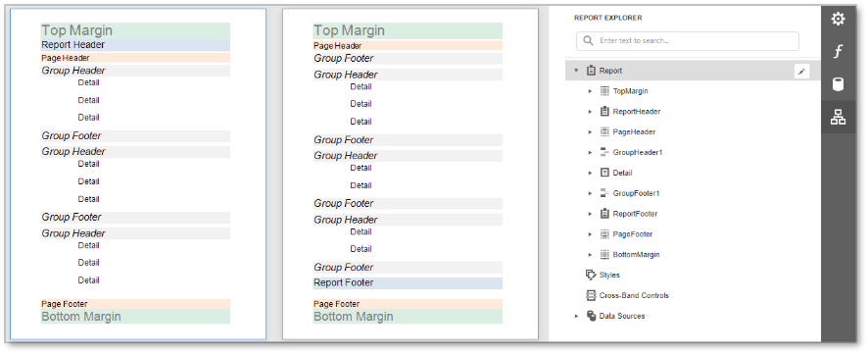Expand the PageFooter node arrow
Image resolution: width=868 pixels, height=354 pixels.
tap(590, 234)
